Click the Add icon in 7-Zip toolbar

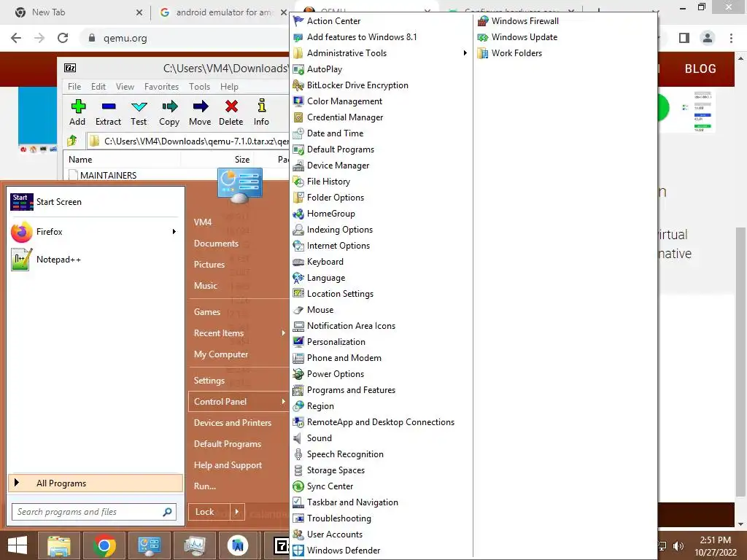click(x=77, y=106)
